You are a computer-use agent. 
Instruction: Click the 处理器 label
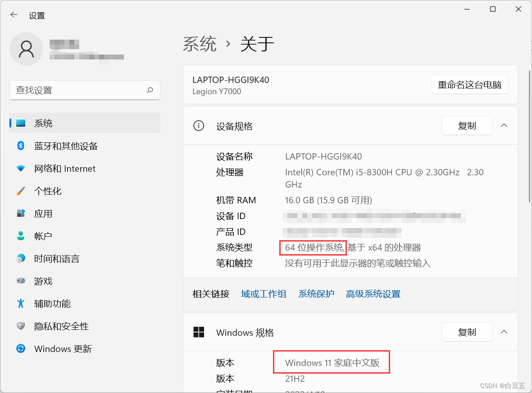[x=230, y=173]
